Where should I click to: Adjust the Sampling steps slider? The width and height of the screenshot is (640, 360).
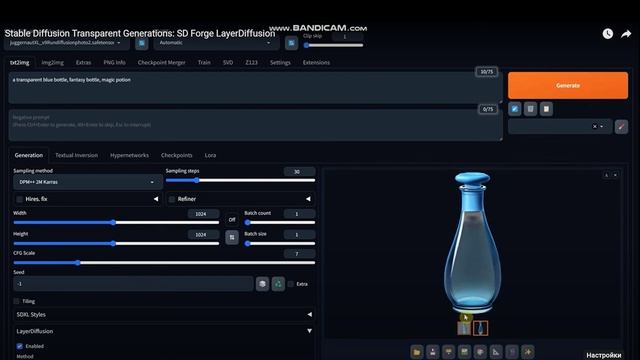click(240, 180)
